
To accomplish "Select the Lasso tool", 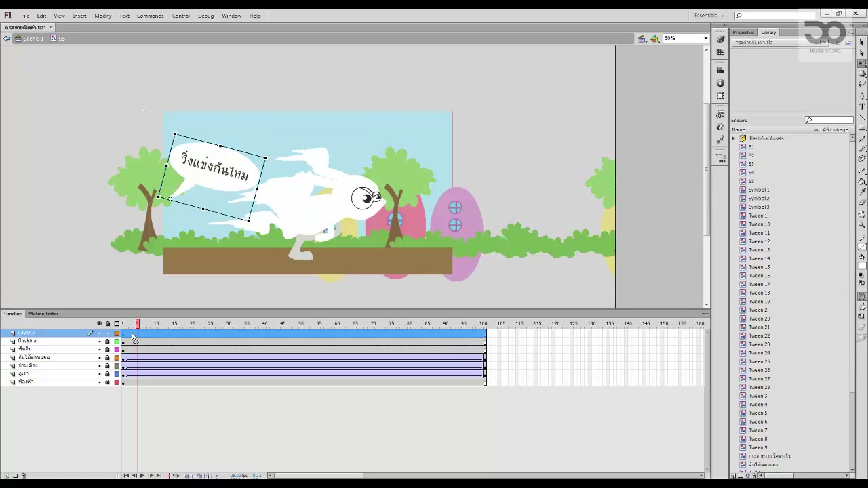I will (862, 84).
